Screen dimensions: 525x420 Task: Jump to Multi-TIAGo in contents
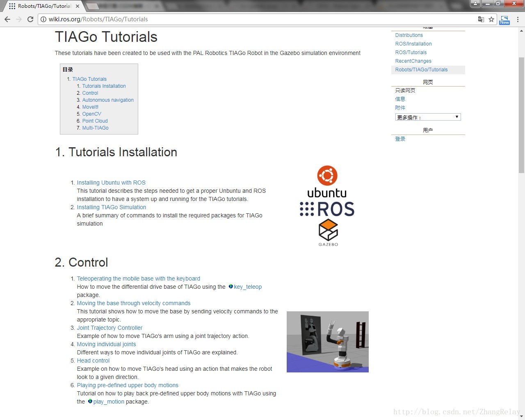95,128
